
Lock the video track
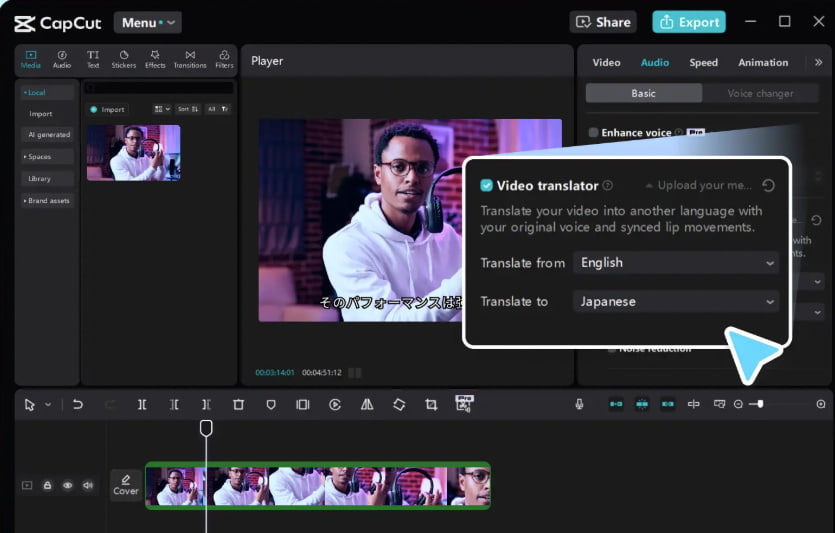(x=47, y=485)
